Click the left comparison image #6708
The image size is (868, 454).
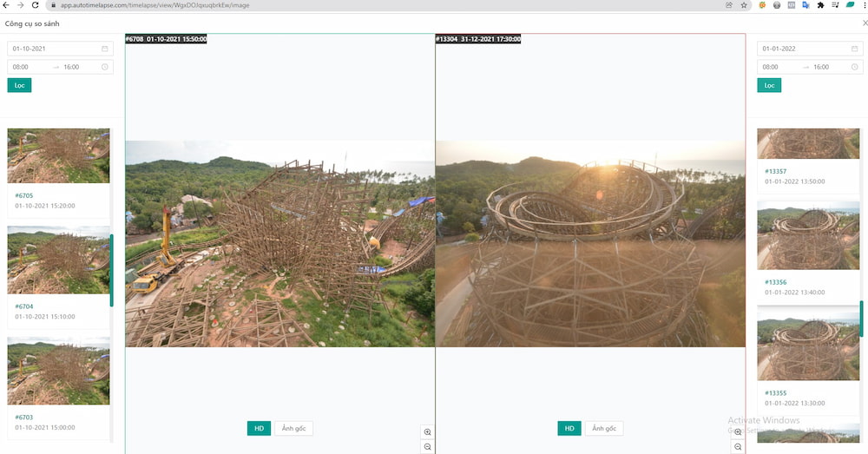click(x=280, y=244)
